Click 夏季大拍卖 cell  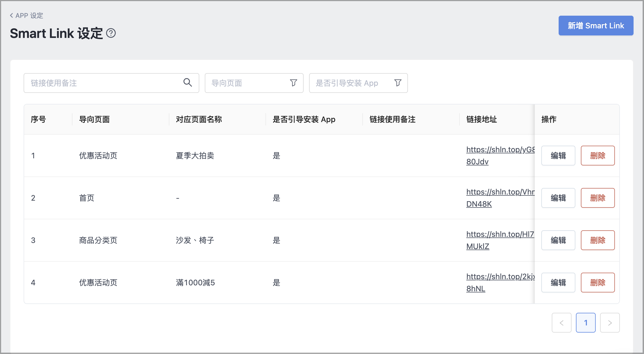[195, 156]
